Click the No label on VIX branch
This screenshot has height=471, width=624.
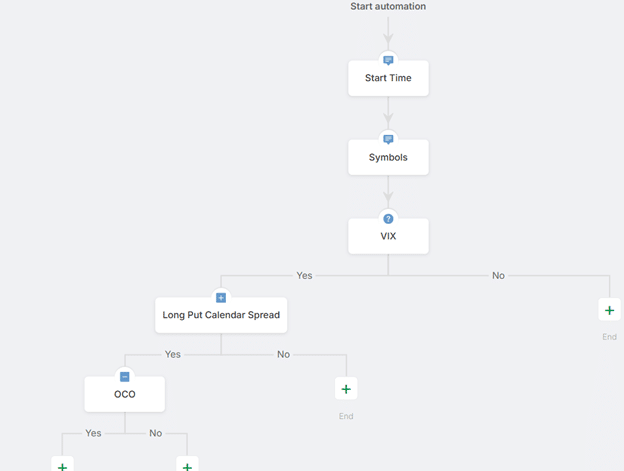click(x=498, y=275)
